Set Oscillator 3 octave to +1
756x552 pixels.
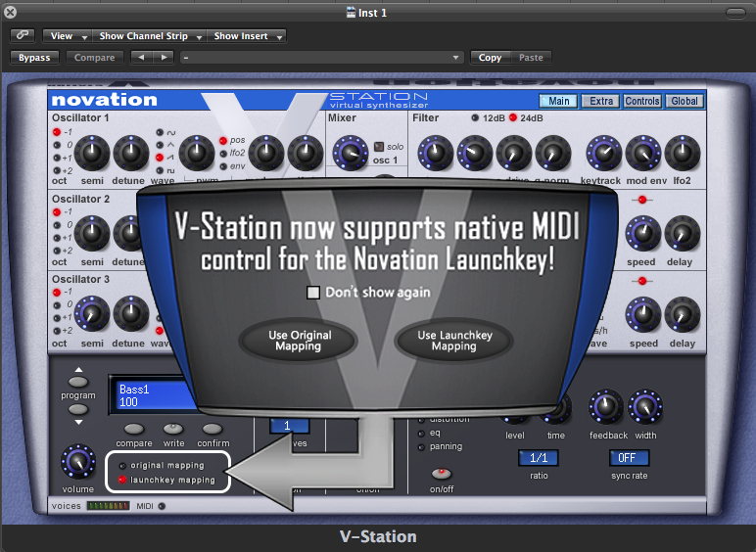[x=57, y=318]
